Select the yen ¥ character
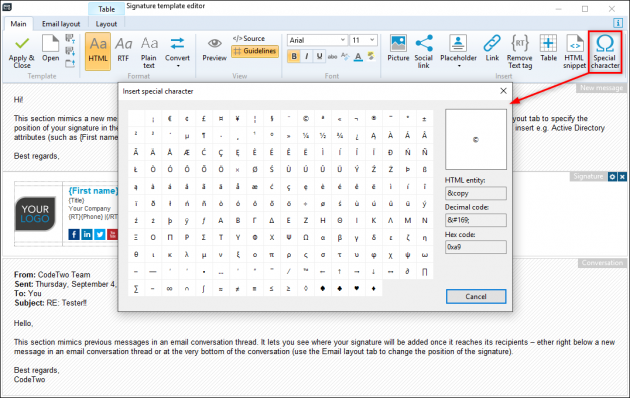 (x=238, y=118)
